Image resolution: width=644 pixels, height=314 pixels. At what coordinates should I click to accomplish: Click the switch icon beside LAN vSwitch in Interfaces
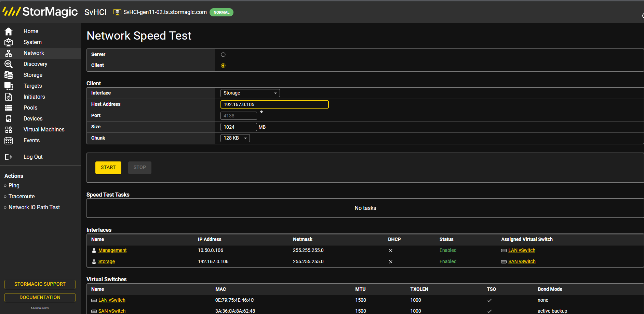504,251
